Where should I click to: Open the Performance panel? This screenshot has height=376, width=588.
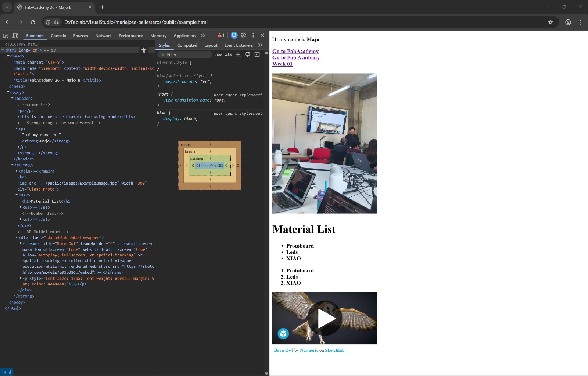point(131,36)
